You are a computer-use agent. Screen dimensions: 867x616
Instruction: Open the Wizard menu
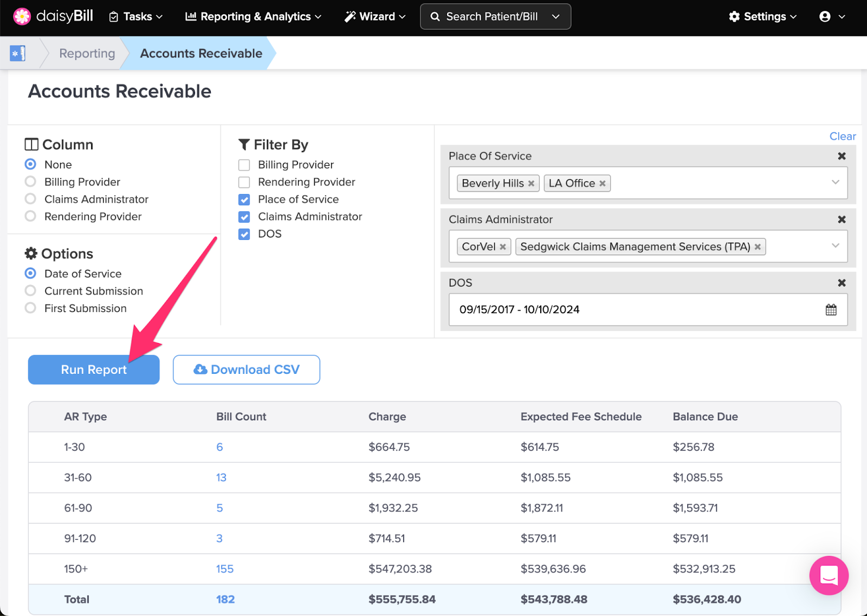375,17
